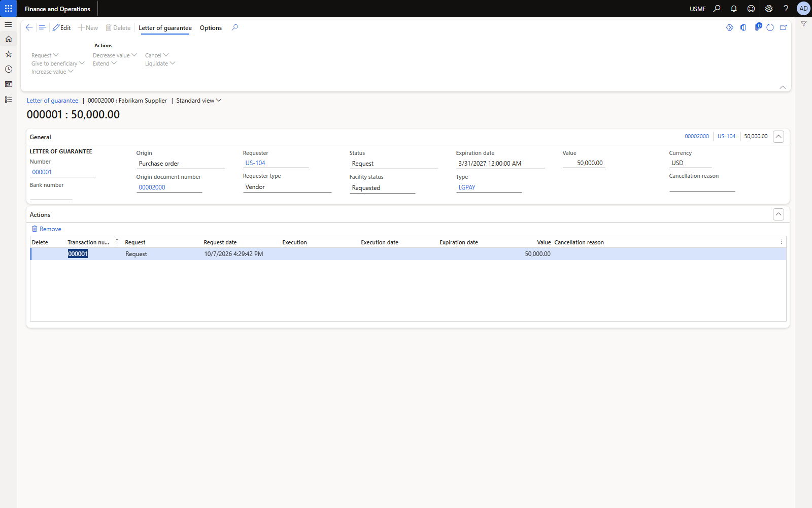Open the app launcher waffle menu
The height and width of the screenshot is (508, 812).
click(x=9, y=9)
